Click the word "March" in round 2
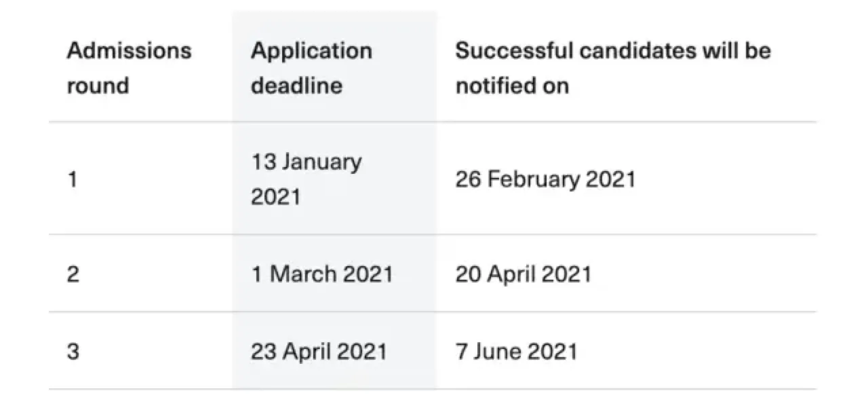Viewport: 868px width, 406px height. click(x=302, y=274)
